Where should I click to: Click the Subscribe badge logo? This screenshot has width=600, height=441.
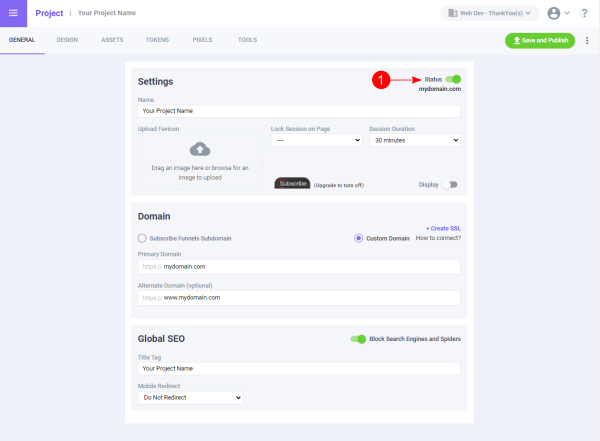pyautogui.click(x=293, y=184)
